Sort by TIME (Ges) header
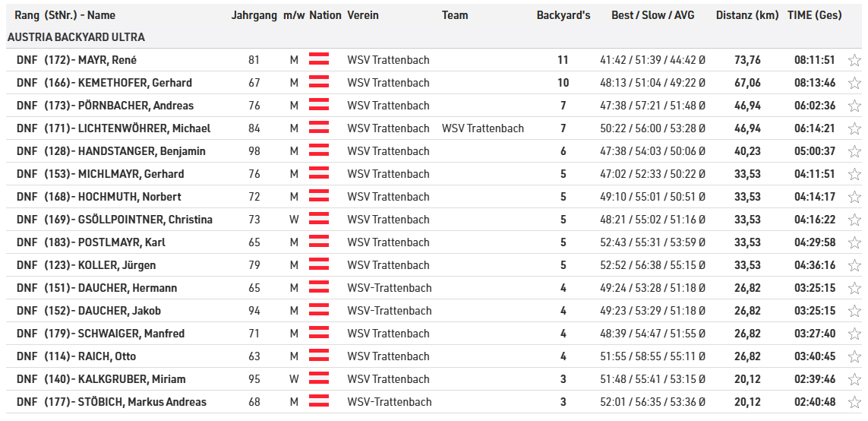Screen dimensions: 868x421 (814, 15)
